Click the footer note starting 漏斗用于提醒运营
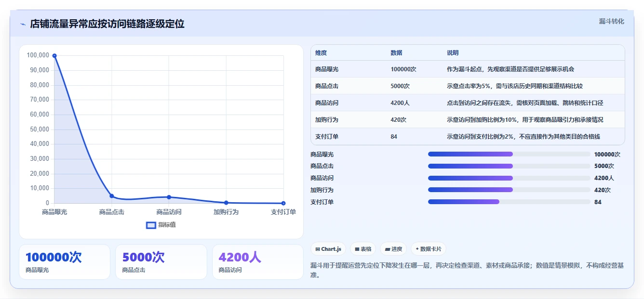The height and width of the screenshot is (299, 644). point(467,270)
